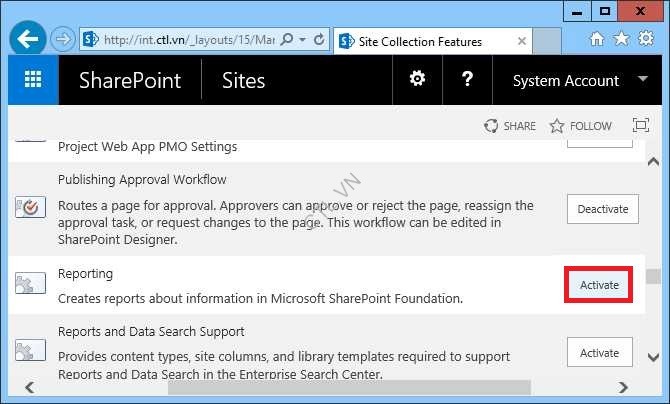Viewport: 670px width, 404px height.
Task: Click the browser forward arrow button
Action: tap(63, 39)
